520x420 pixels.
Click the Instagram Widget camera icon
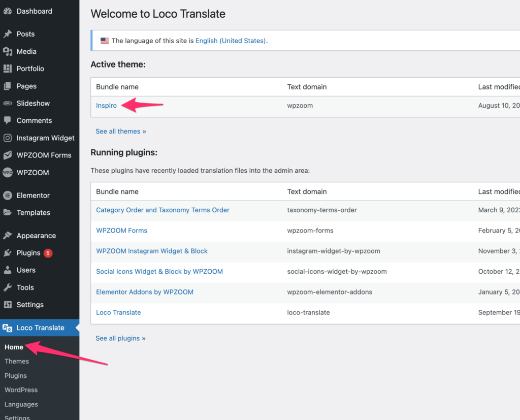point(8,138)
